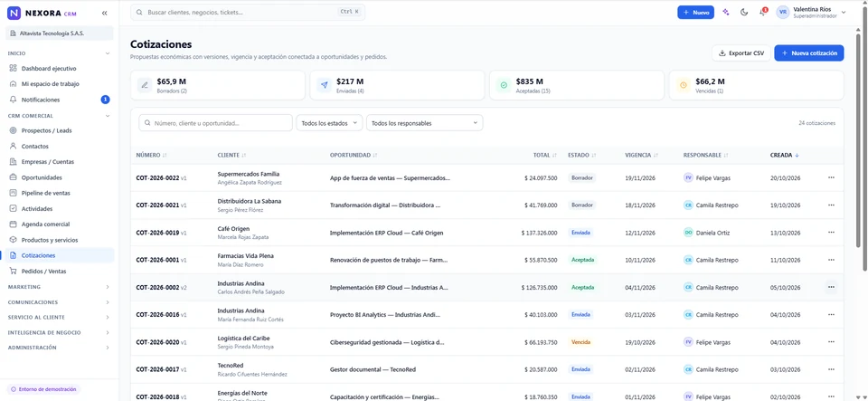Screen dimensions: 868x401
Task: Select Cotizaciones in the sidebar
Action: coord(60,255)
